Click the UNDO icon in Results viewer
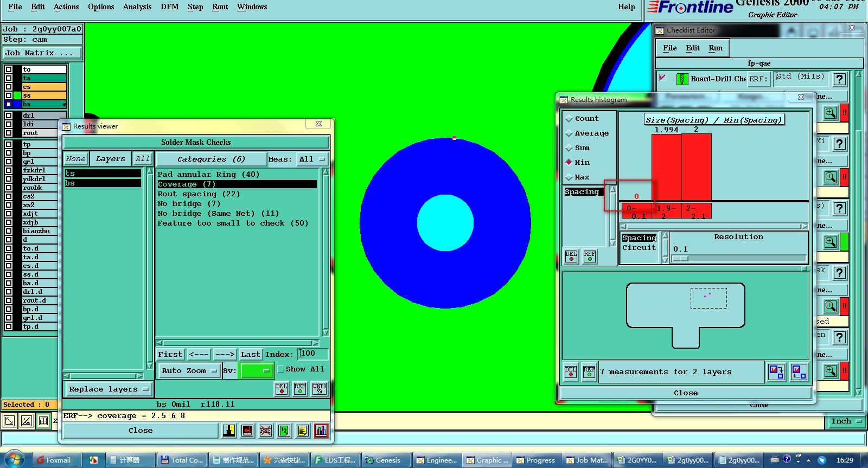 (x=320, y=388)
